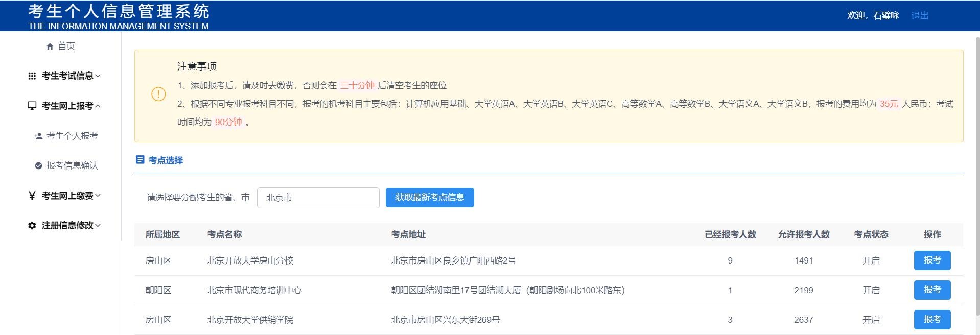Viewport: 980px width, 335px height.
Task: Click the person icon beside 考生个人报考
Action: 38,136
